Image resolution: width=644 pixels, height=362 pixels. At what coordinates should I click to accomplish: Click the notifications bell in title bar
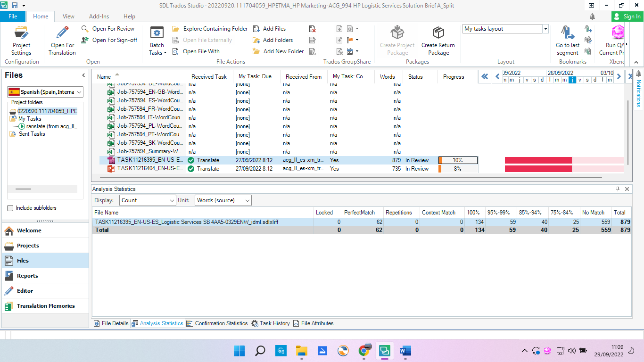click(x=592, y=16)
